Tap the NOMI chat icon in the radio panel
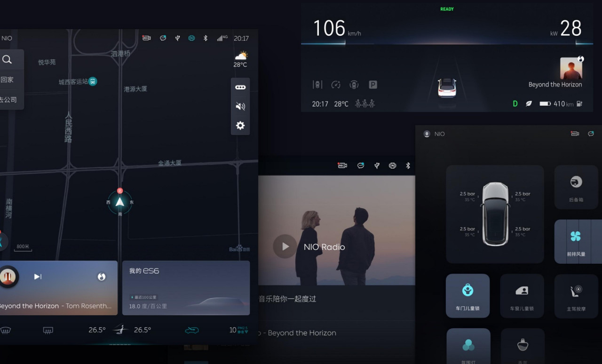This screenshot has width=602, height=364. [x=361, y=166]
